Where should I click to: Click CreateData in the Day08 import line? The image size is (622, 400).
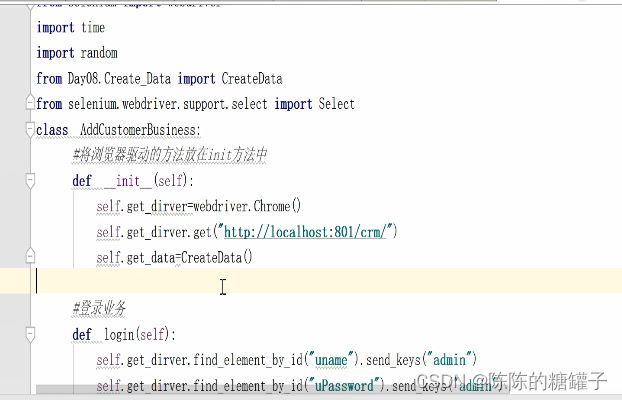pos(251,79)
